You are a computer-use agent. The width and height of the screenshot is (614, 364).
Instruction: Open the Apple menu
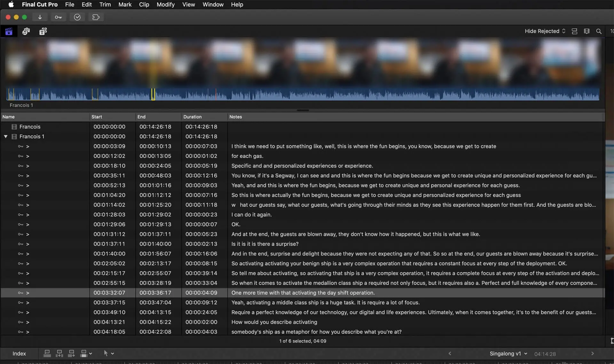[11, 4]
